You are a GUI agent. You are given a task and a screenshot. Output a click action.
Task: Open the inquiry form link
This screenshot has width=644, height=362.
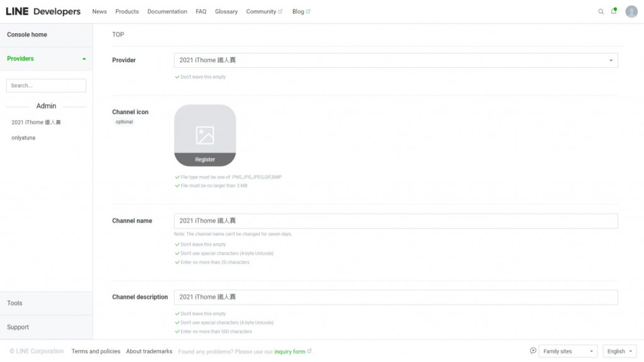[289, 352]
